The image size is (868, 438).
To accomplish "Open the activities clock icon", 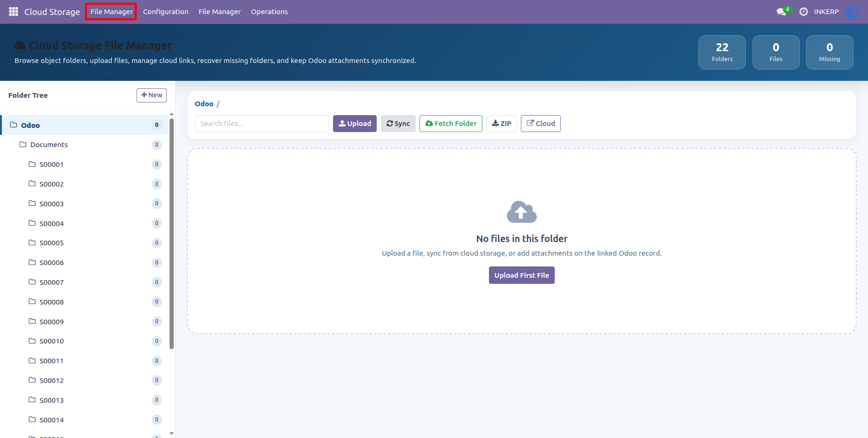I will (804, 12).
